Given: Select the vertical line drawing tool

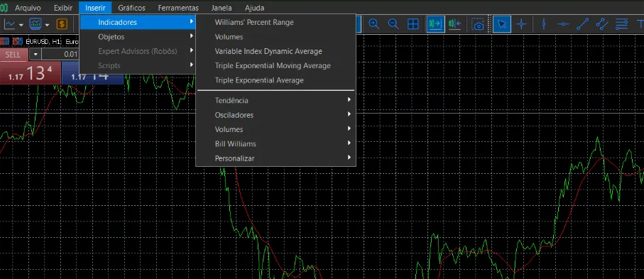Looking at the screenshot, I should tap(544, 24).
